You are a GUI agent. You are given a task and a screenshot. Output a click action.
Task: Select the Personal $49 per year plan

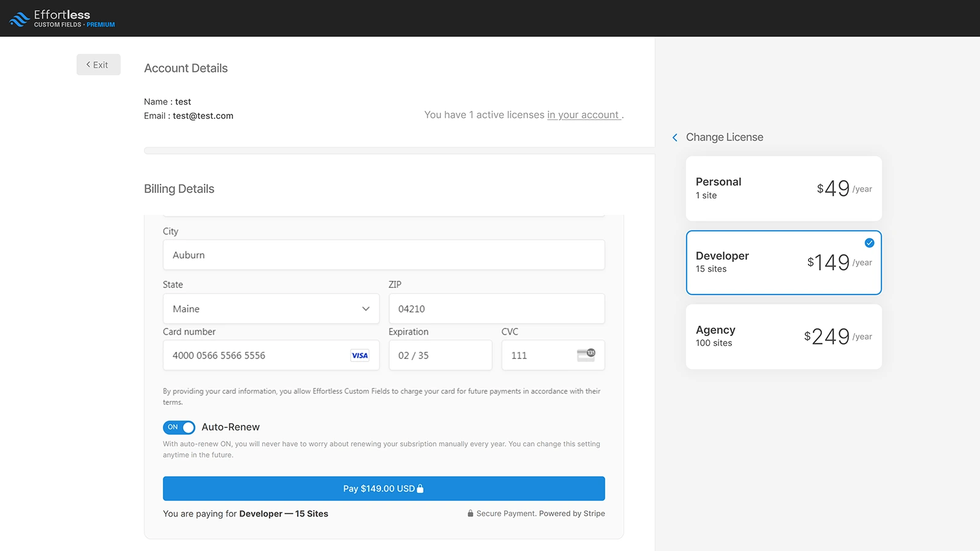[783, 188]
